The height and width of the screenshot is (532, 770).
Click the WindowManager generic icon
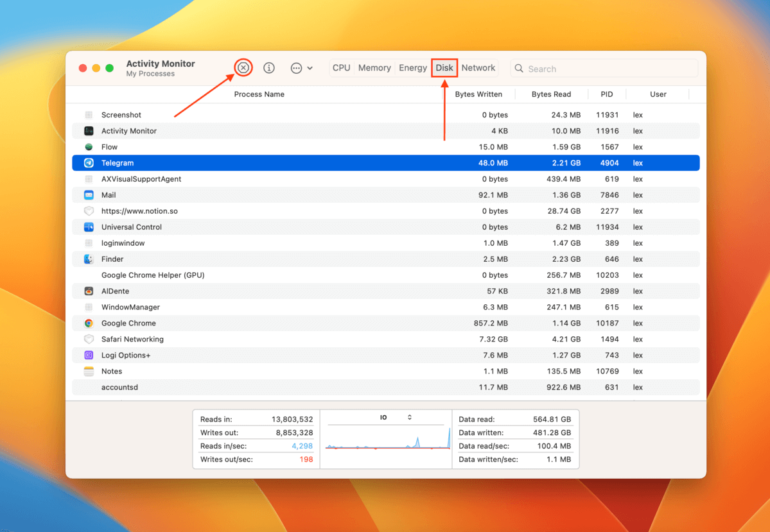tap(89, 307)
